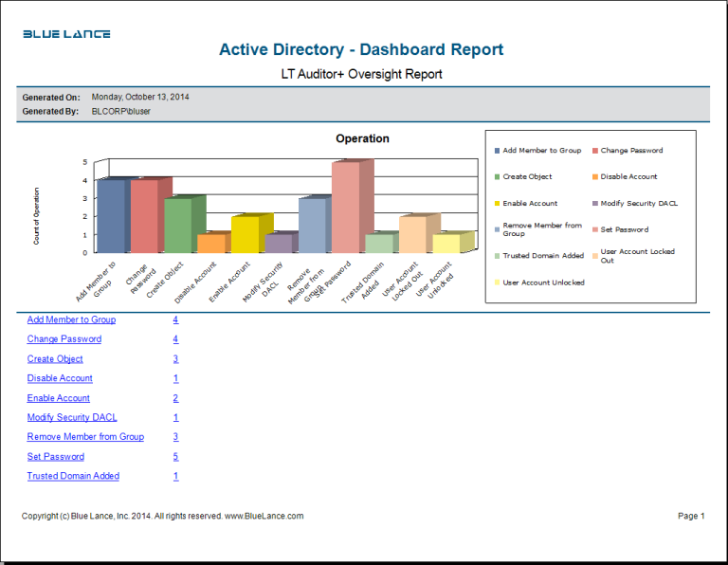The image size is (728, 565).
Task: Click the tallest pink Set Password chart bar
Action: pos(345,209)
